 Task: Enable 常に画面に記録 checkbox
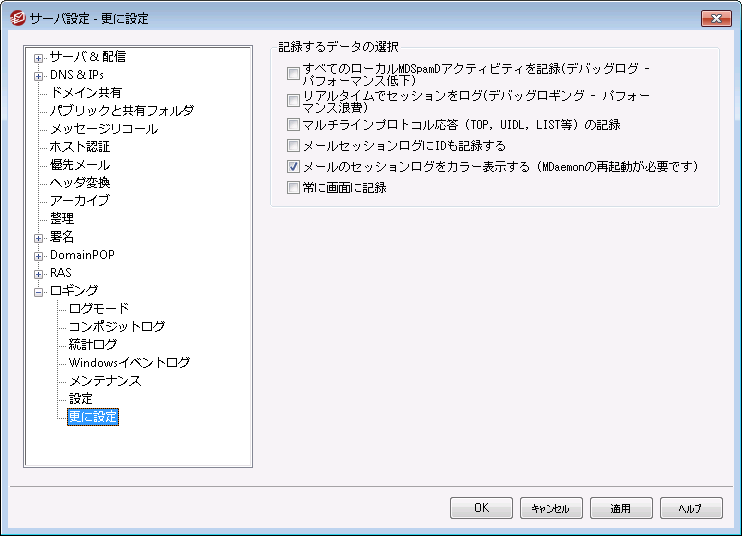point(293,187)
